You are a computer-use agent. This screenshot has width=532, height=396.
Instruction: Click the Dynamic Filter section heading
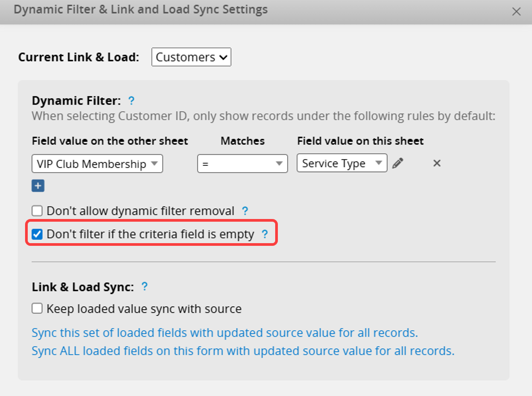pos(77,101)
